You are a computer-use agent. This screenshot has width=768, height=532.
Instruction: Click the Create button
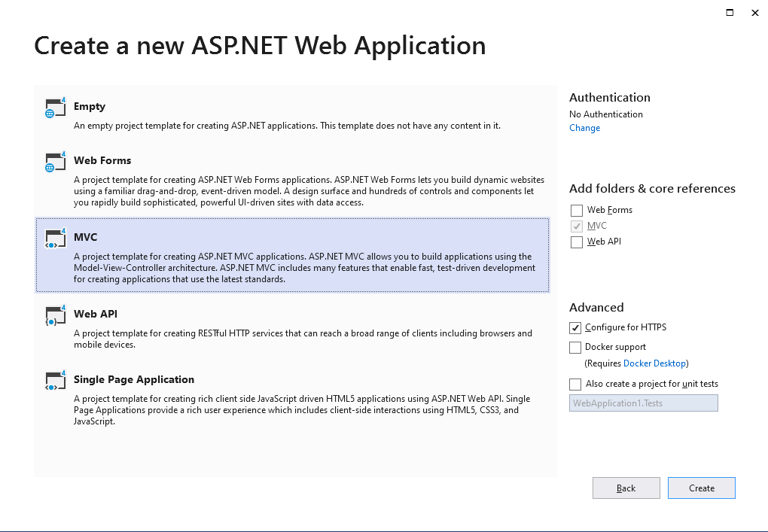click(x=701, y=488)
